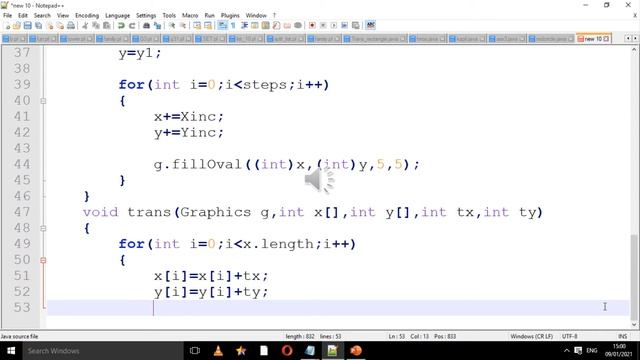Click the Stop Recording macro icon
Screen dimensions: 640x360
pyautogui.click(x=323, y=26)
